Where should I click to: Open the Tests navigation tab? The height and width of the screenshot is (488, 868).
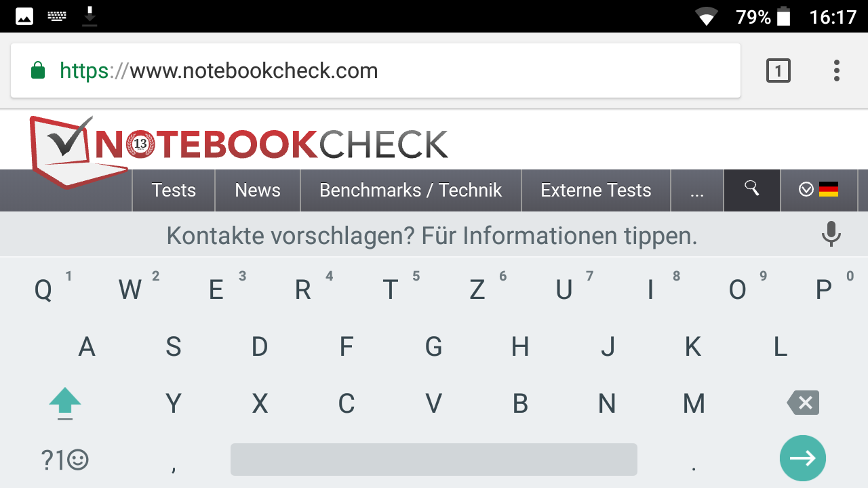click(174, 190)
